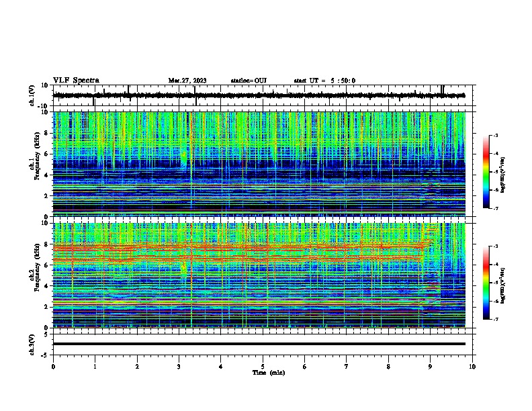532x411 pixels.
Task: Click the "2" kHz tick on ch.2 spectrogram axis
Action: click(46, 307)
